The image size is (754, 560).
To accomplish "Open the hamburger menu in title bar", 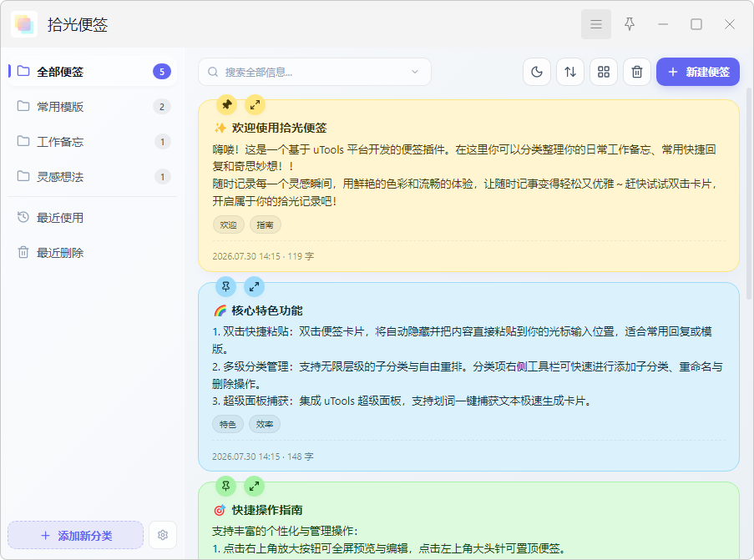I will [x=596, y=24].
